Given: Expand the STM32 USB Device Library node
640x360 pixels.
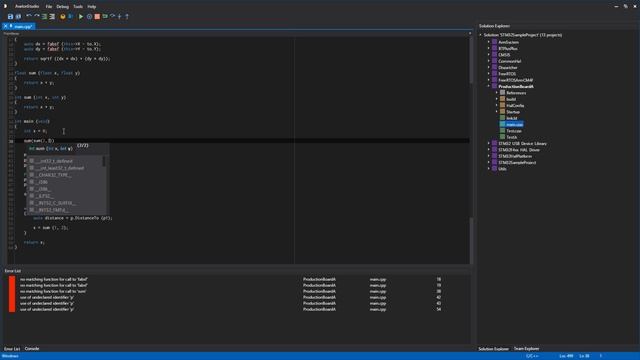Looking at the screenshot, I should (x=489, y=144).
